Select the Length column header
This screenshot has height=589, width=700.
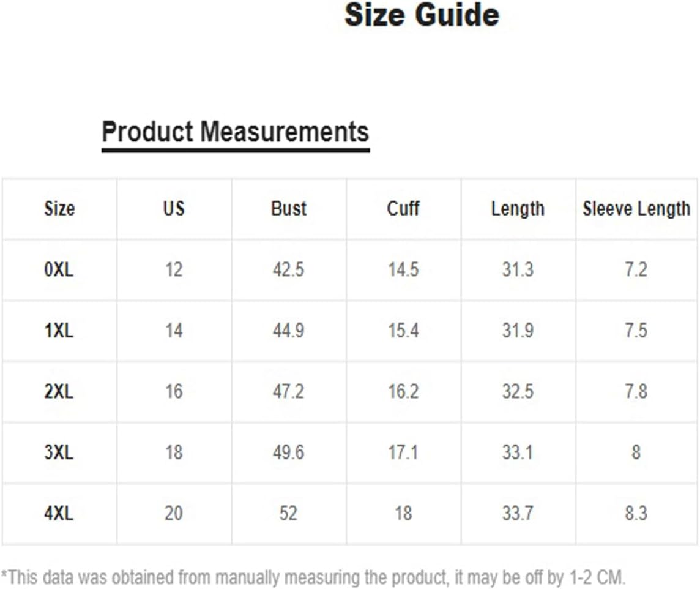pos(518,209)
